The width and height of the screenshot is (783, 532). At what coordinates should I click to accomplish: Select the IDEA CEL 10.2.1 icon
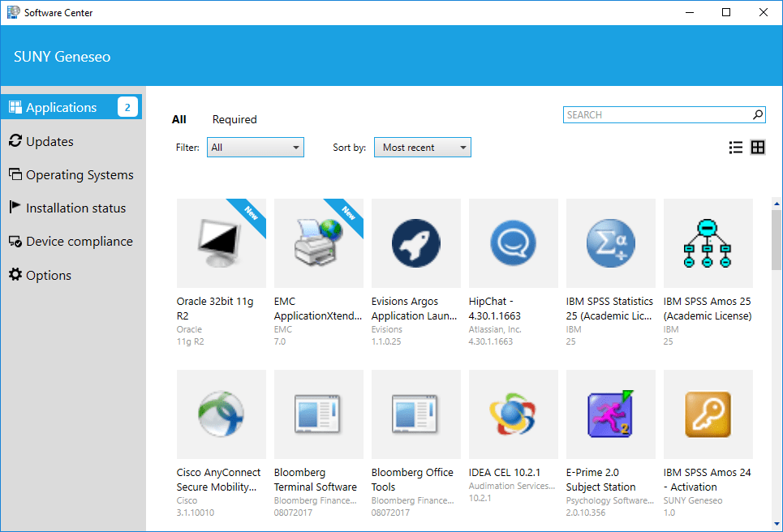514,414
